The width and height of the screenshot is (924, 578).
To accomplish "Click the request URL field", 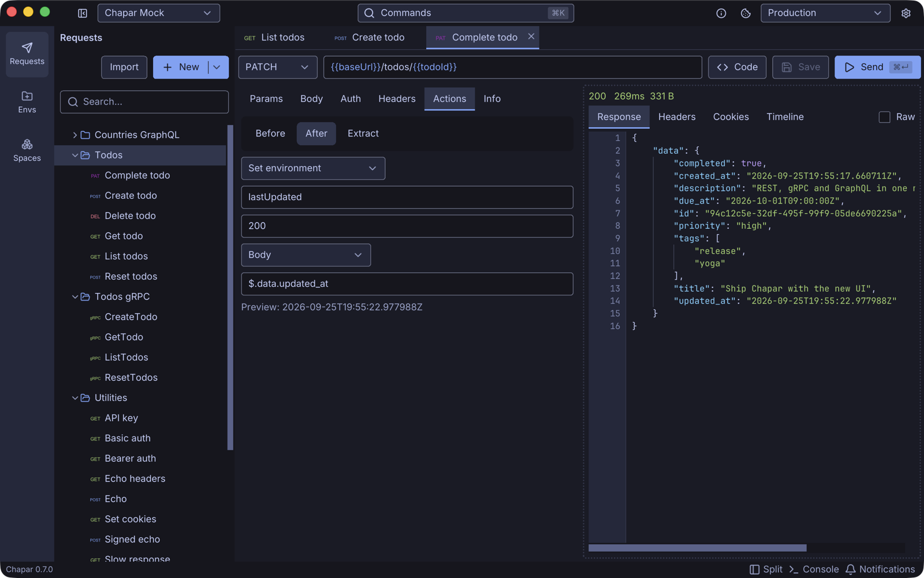I will click(513, 67).
